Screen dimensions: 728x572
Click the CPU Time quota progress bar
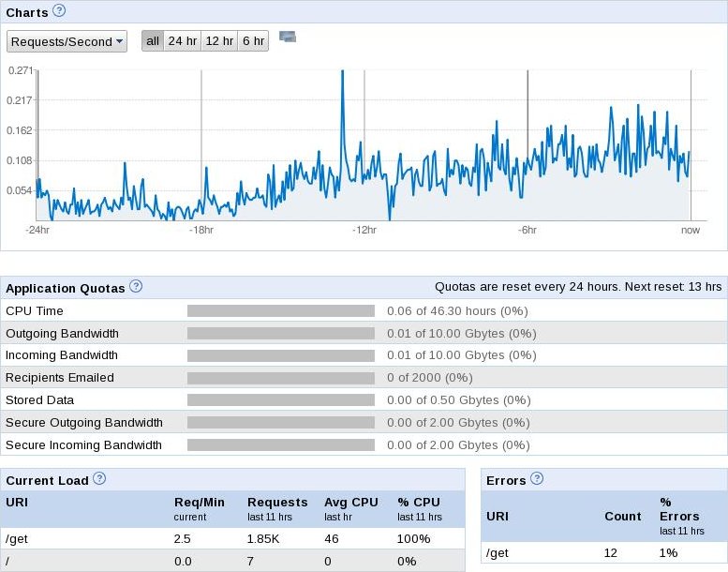click(x=281, y=311)
